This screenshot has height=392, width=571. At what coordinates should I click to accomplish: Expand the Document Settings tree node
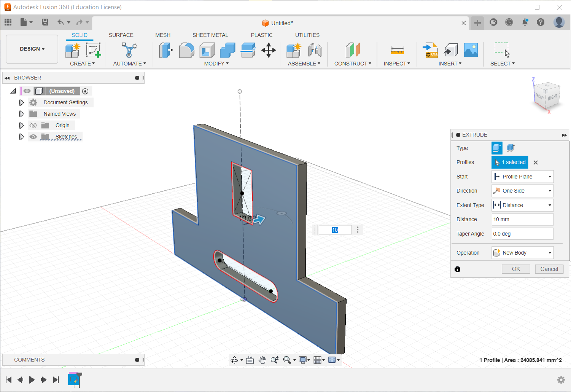click(x=21, y=102)
